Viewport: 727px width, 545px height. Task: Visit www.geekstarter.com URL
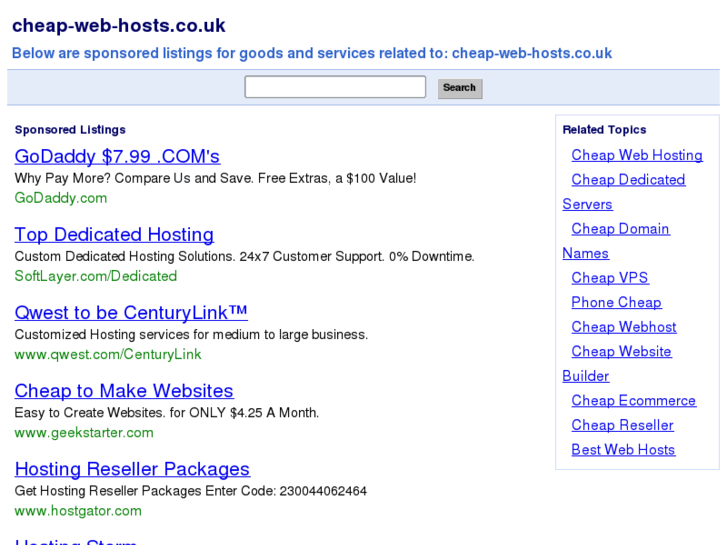[x=84, y=432]
